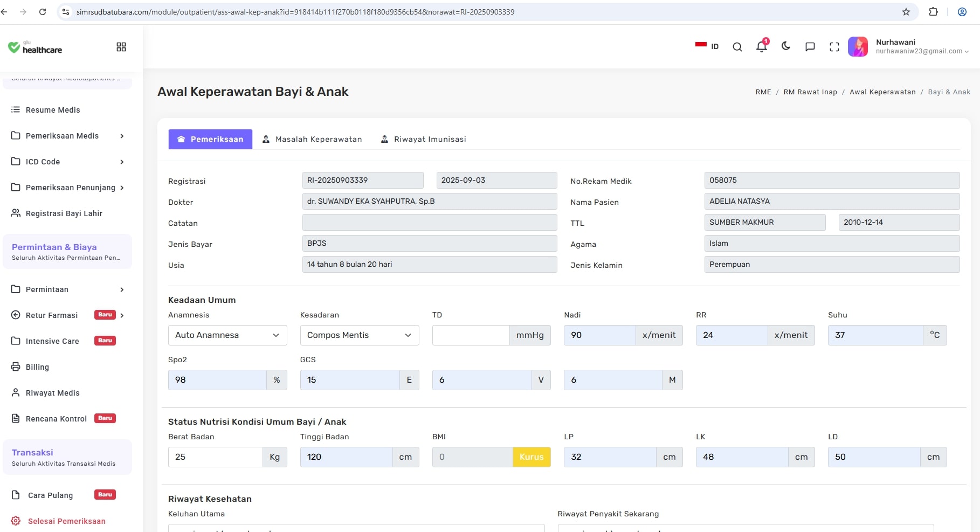980x532 pixels.
Task: Click the TD blood pressure field
Action: (x=471, y=335)
